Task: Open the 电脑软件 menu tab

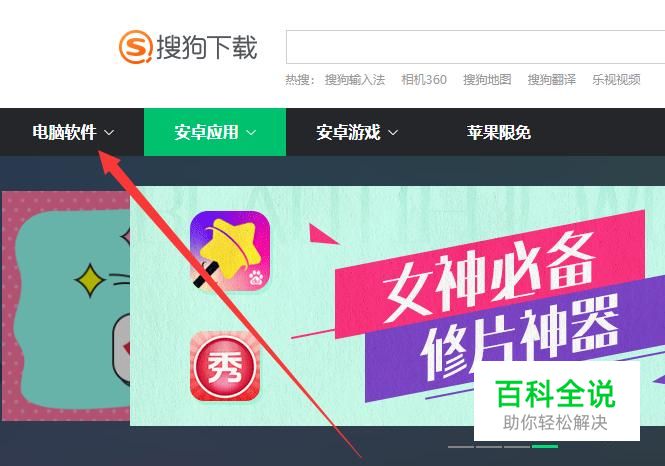Action: [72, 132]
